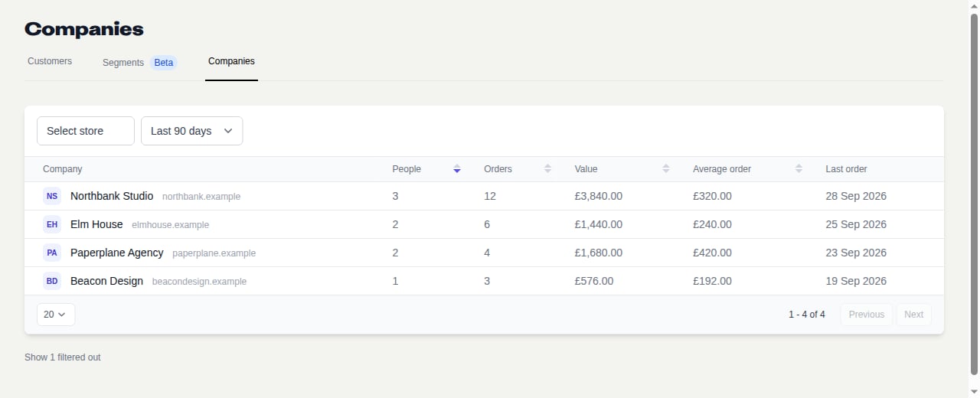Click the £1,680.00 value cell

pyautogui.click(x=598, y=253)
